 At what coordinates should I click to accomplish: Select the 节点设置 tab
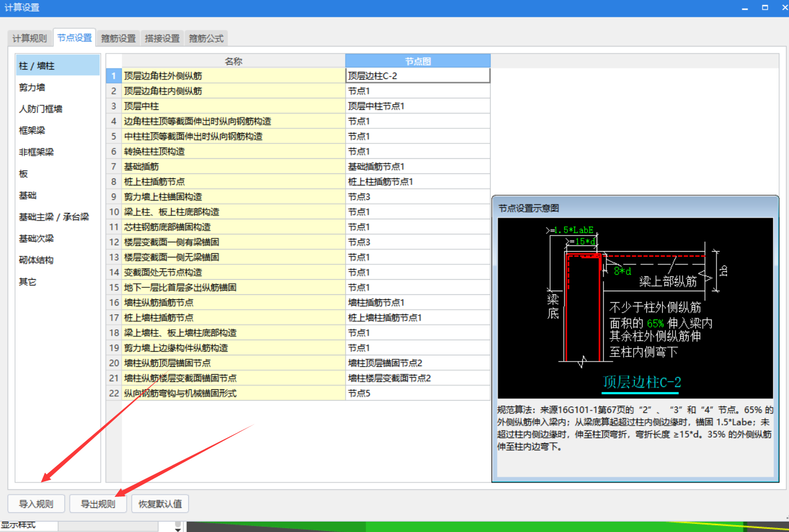[74, 37]
